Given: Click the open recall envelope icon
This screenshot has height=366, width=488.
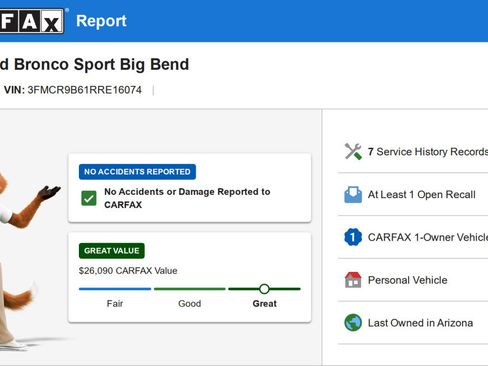Looking at the screenshot, I should pos(353,195).
